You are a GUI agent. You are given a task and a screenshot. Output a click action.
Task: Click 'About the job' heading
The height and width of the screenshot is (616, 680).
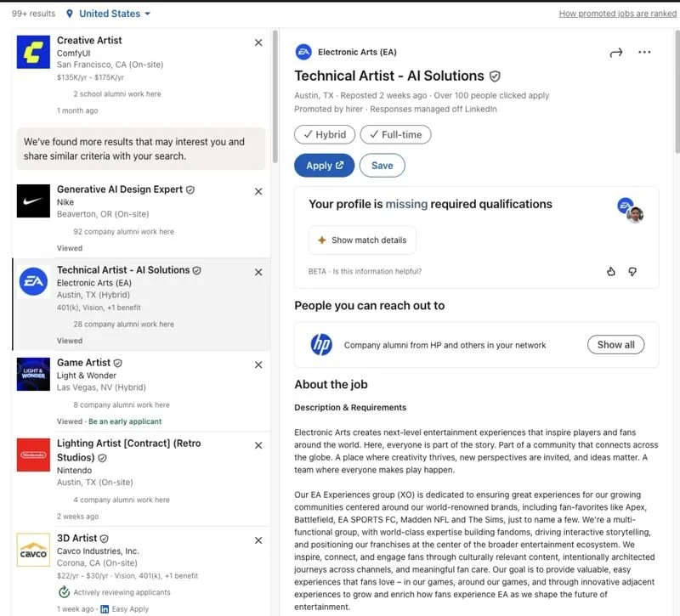[x=331, y=385]
